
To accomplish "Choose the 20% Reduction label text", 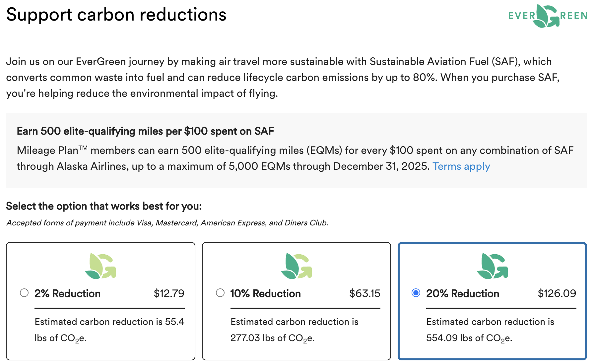I will 463,294.
